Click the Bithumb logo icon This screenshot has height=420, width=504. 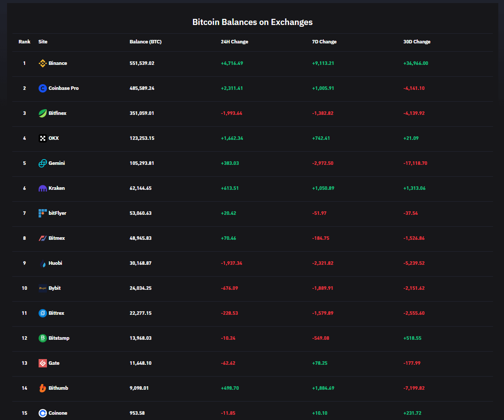pyautogui.click(x=42, y=388)
